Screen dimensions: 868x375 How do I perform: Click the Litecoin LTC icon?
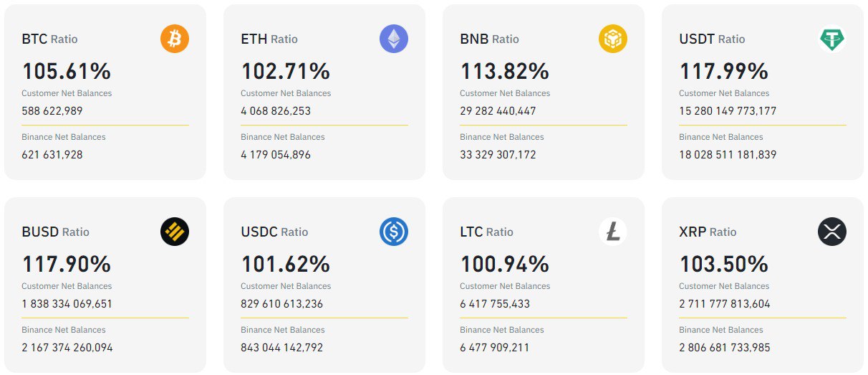click(613, 232)
